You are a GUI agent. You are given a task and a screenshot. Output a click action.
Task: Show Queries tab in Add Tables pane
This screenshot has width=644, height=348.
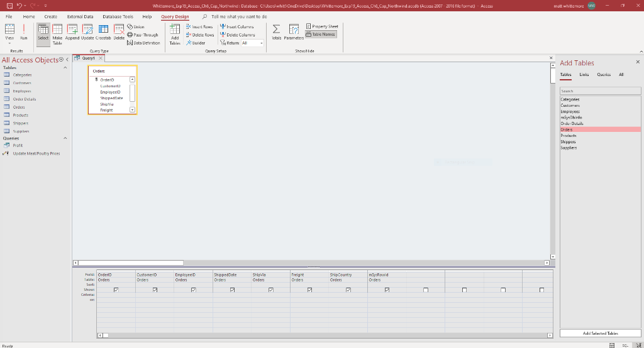point(604,75)
